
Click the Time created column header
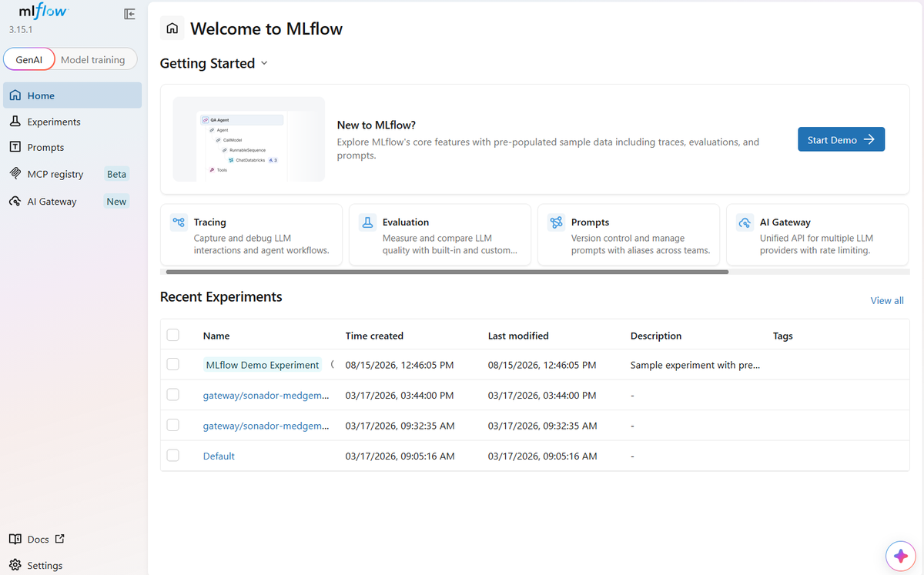[x=374, y=336]
